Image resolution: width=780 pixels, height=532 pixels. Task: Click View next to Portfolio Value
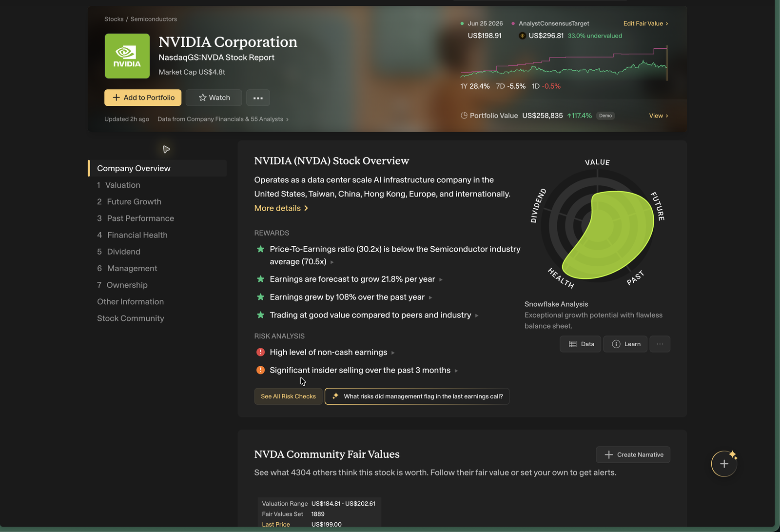[x=659, y=116]
